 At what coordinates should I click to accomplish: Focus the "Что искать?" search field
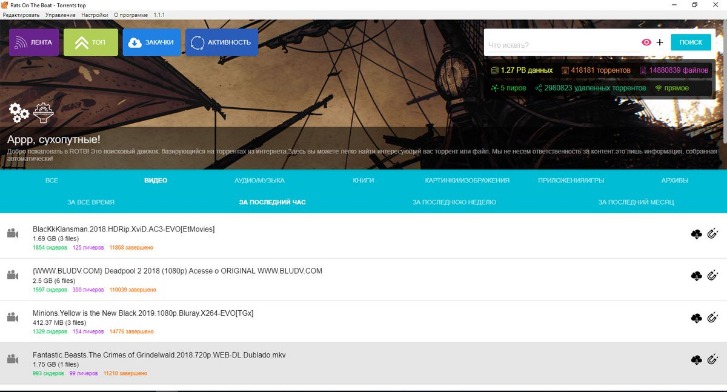562,45
